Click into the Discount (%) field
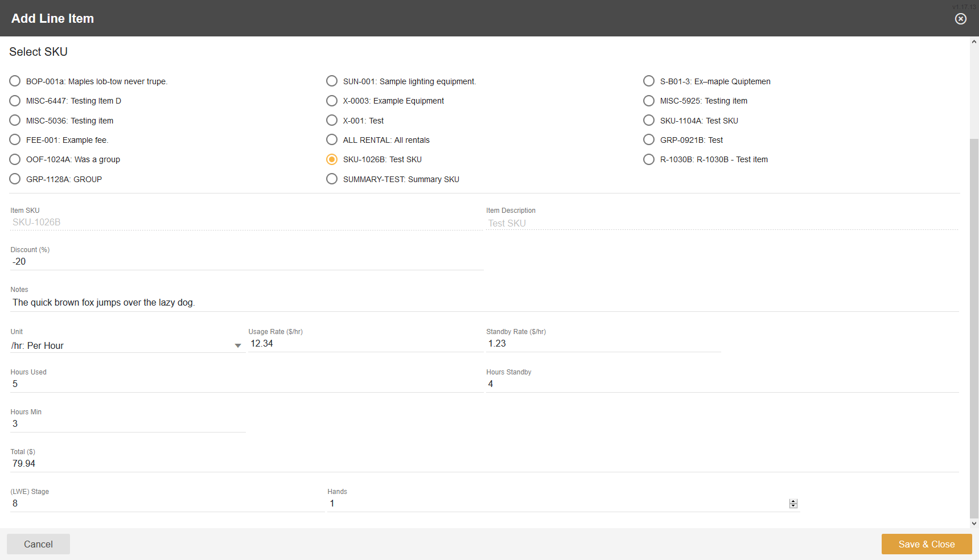Image resolution: width=979 pixels, height=560 pixels. pyautogui.click(x=246, y=262)
